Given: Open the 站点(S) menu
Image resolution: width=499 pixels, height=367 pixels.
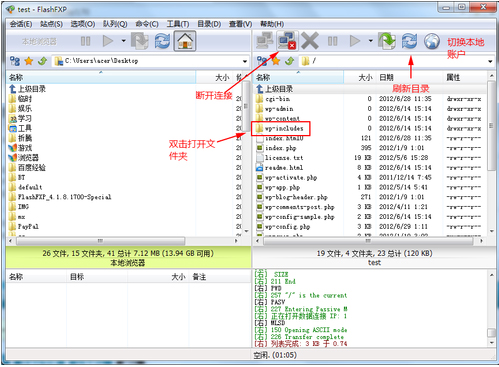Looking at the screenshot, I should [x=51, y=24].
